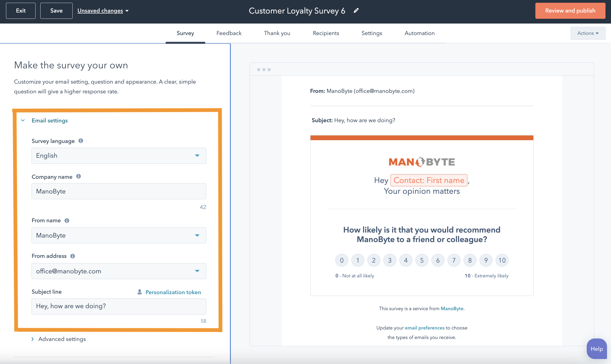
Task: Select rating 1 in survey preview
Action: click(x=358, y=260)
